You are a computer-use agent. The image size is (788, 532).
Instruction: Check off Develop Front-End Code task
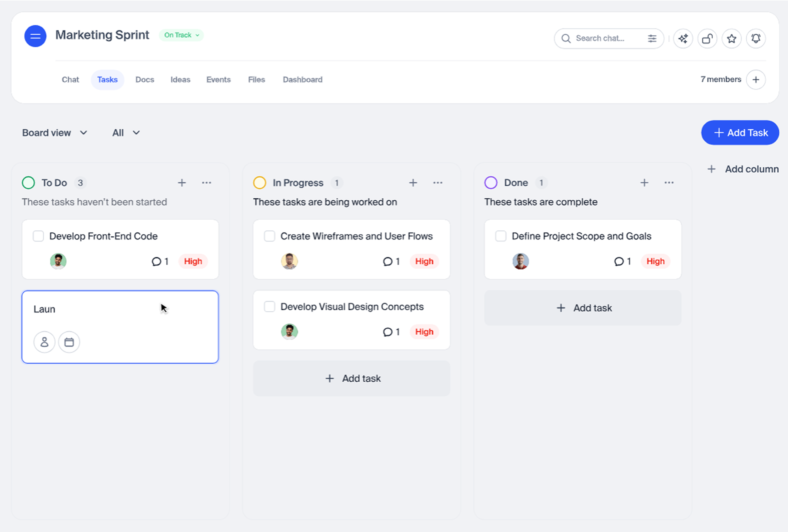(38, 236)
